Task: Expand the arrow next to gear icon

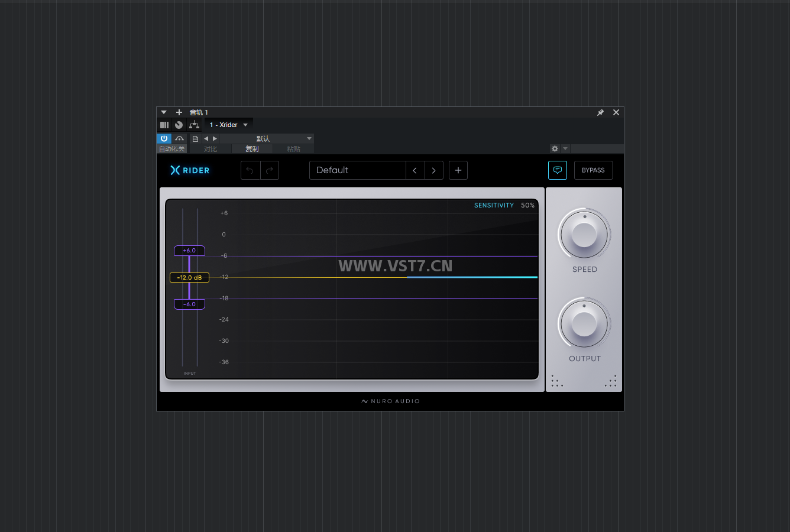Action: pyautogui.click(x=565, y=149)
